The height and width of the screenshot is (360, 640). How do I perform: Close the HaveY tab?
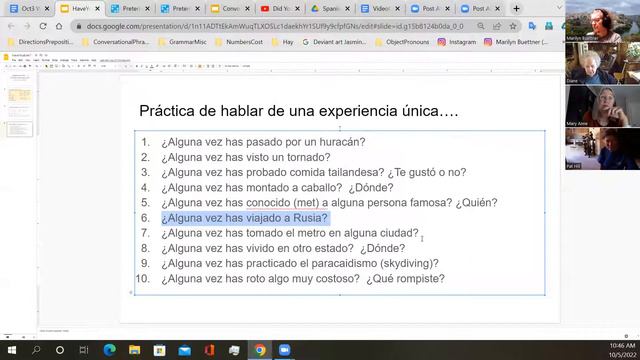pyautogui.click(x=97, y=9)
